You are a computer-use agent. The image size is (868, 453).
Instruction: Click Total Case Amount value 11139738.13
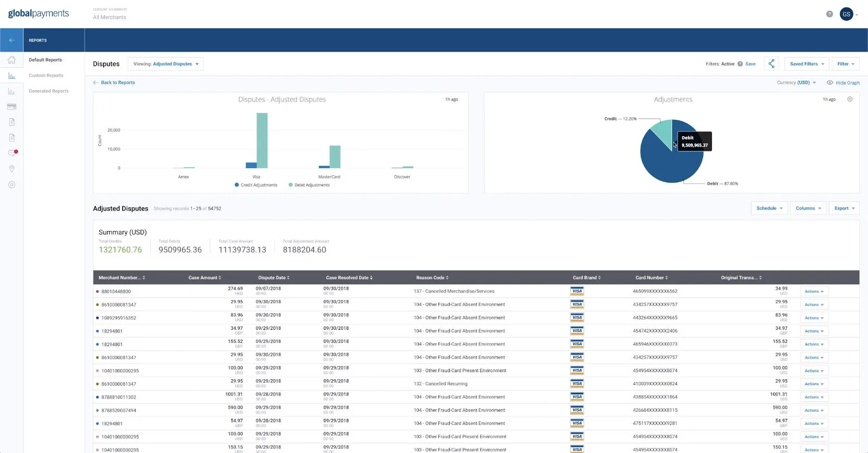tap(242, 250)
